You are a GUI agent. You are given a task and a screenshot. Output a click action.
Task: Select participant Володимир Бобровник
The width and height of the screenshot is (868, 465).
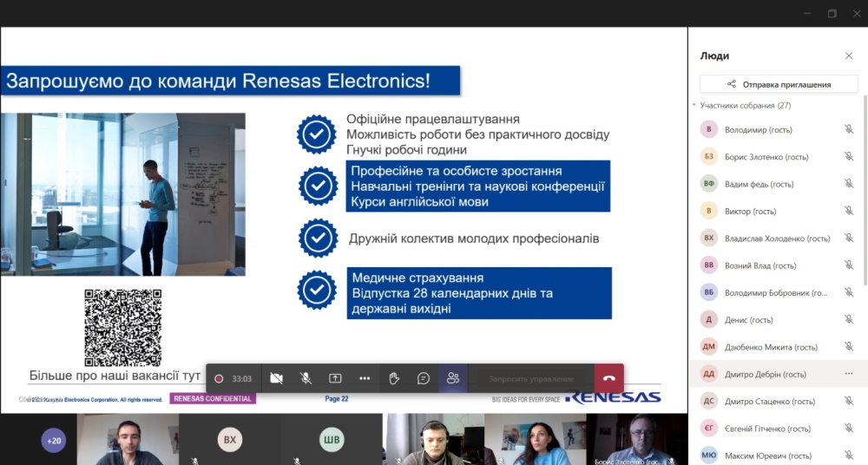pyautogui.click(x=776, y=292)
